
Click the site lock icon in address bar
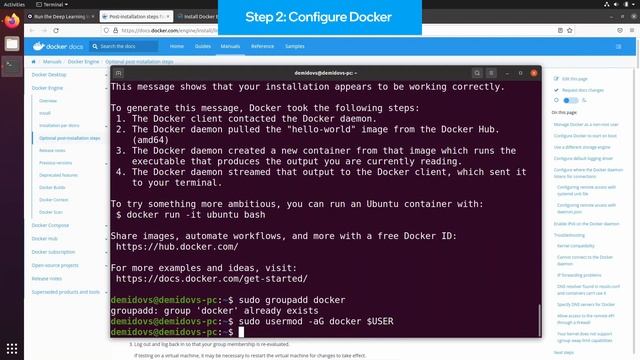point(116,30)
